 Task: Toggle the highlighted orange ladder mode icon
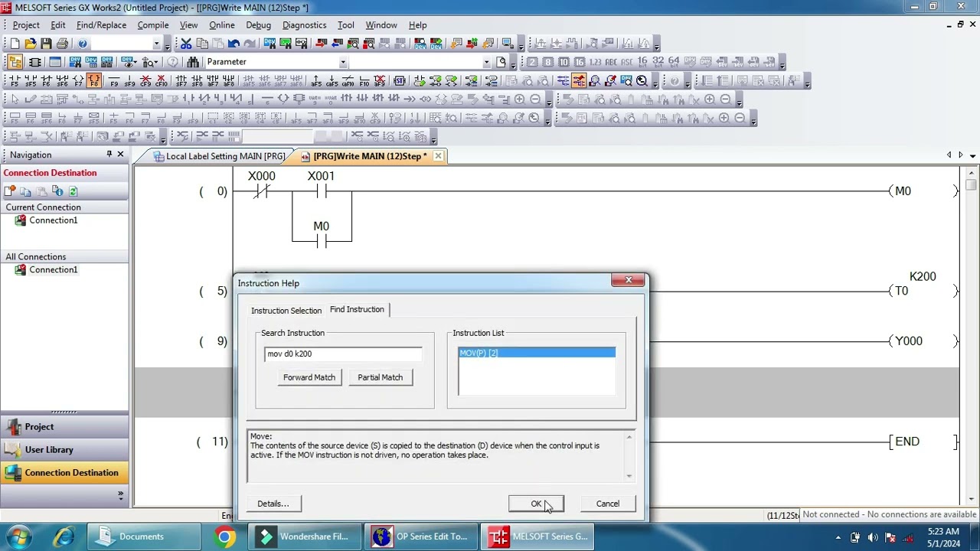(x=579, y=80)
